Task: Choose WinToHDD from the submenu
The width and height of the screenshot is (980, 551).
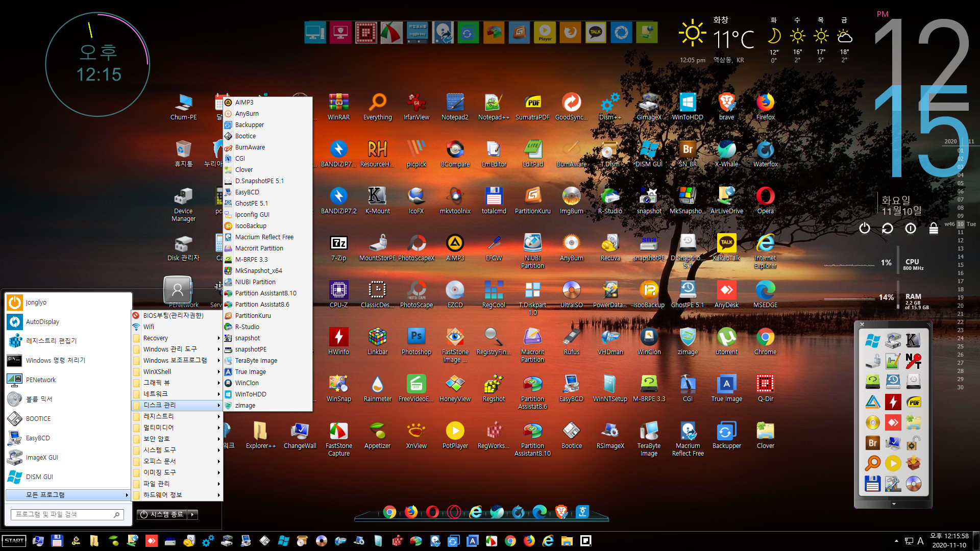Action: tap(267, 394)
